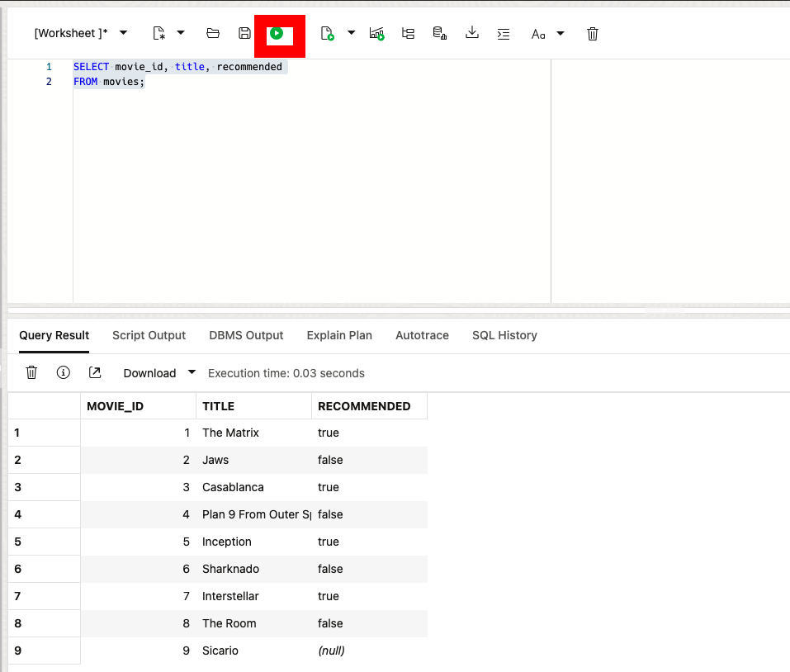The width and height of the screenshot is (790, 672).
Task: Open query result in new window
Action: (95, 373)
